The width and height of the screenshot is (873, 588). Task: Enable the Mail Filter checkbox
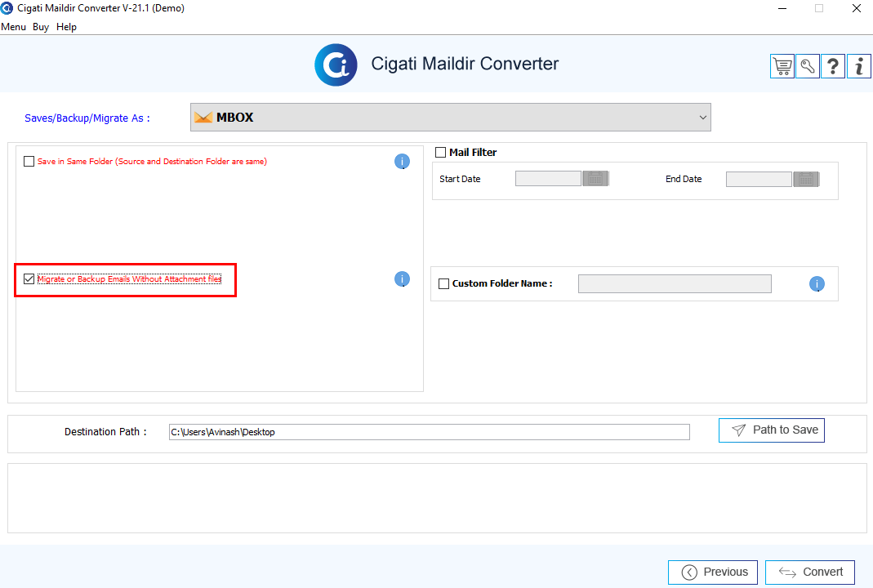[440, 152]
